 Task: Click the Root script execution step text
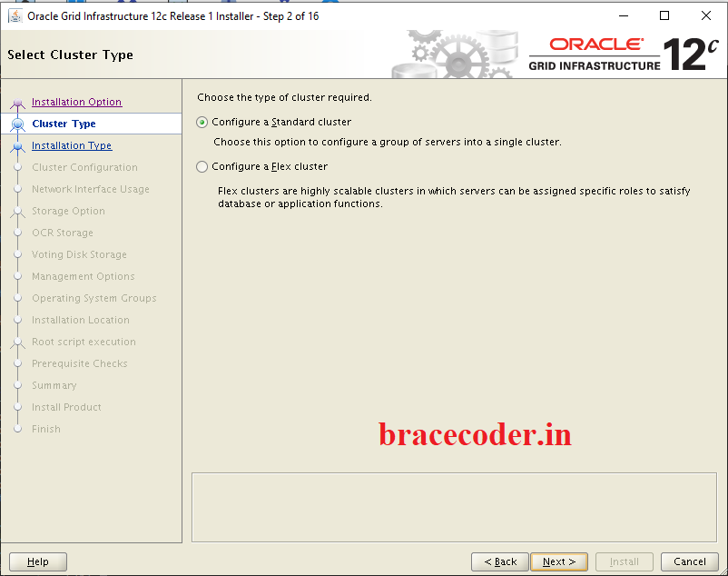tap(84, 342)
